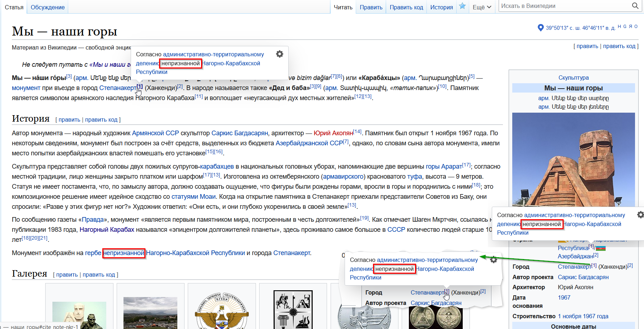644x329 pixels.
Task: Edit Галерея section source via 'править код'
Action: (99, 275)
